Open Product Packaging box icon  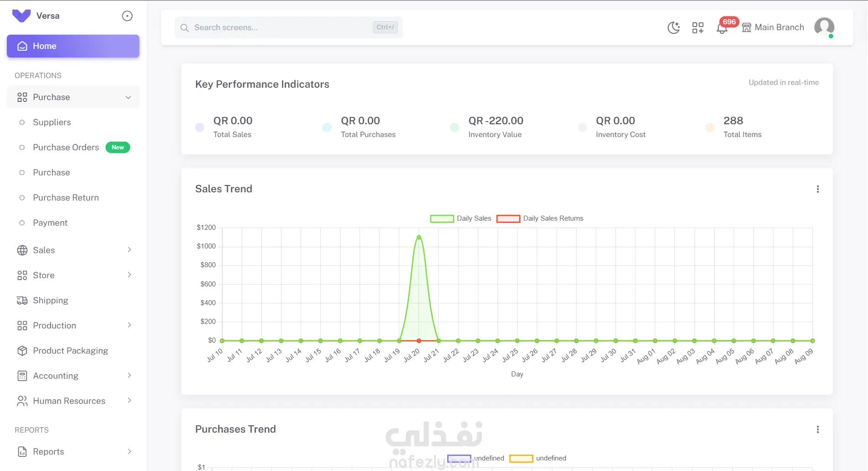(22, 351)
